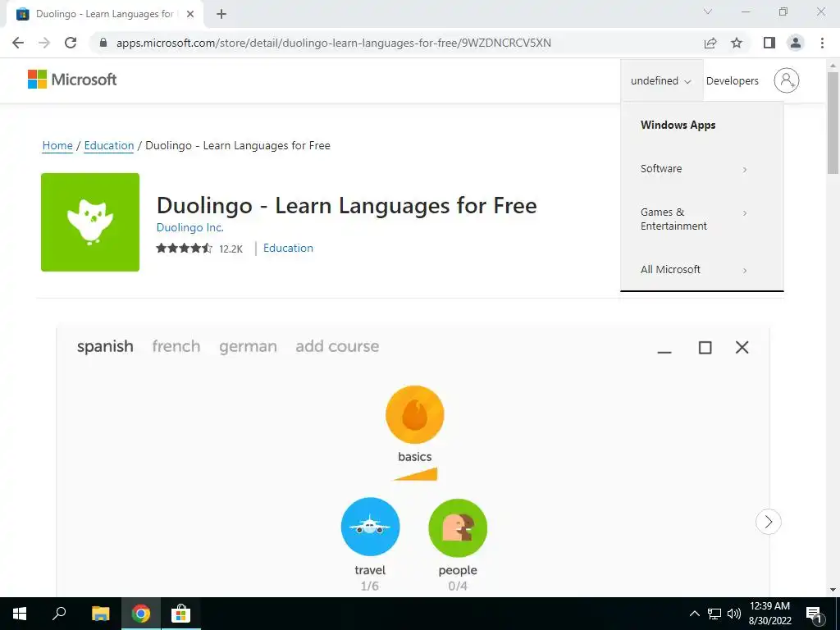The width and height of the screenshot is (840, 630).
Task: Bookmark this page with star icon
Action: coord(737,43)
